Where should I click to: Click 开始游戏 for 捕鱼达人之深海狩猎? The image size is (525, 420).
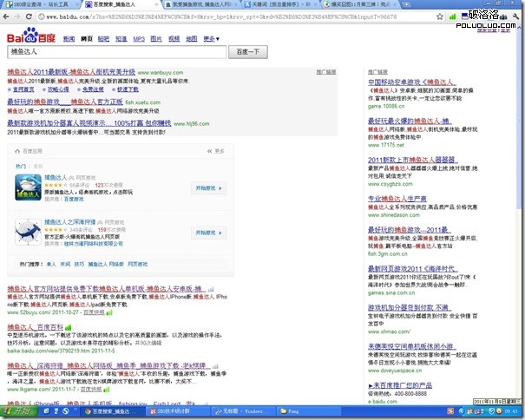[208, 233]
